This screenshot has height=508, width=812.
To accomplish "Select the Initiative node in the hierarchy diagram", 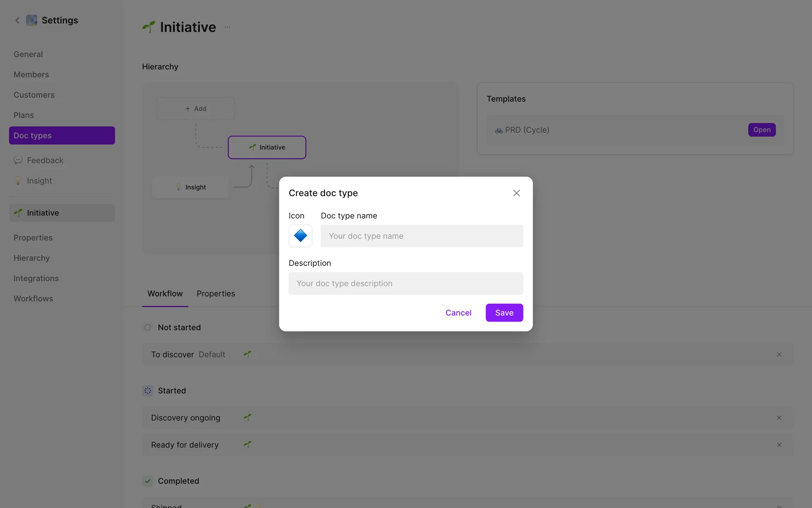I will [x=267, y=147].
